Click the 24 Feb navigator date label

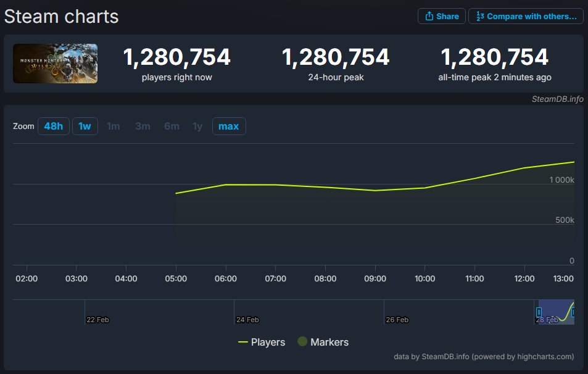tap(247, 320)
